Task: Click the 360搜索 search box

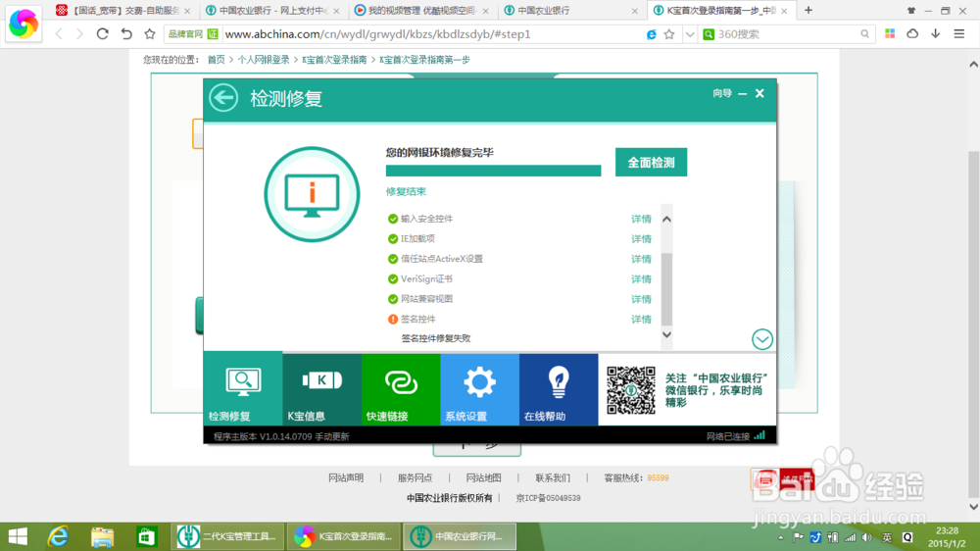Action: pyautogui.click(x=787, y=34)
